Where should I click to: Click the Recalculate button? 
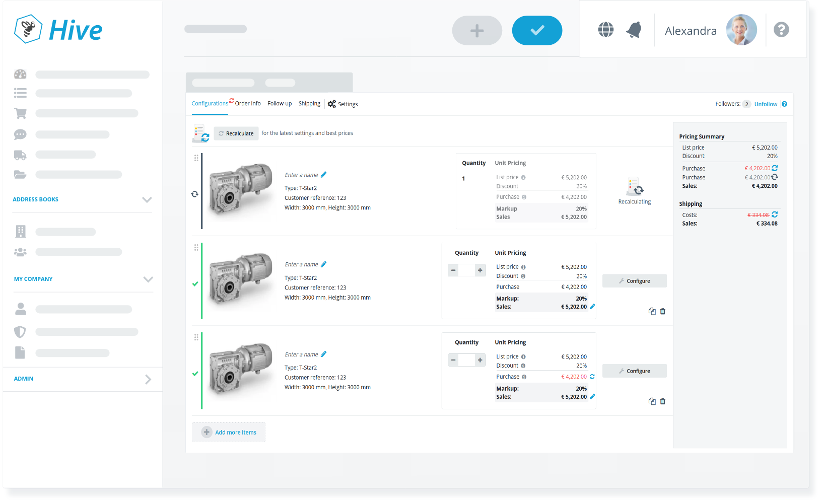coord(236,133)
